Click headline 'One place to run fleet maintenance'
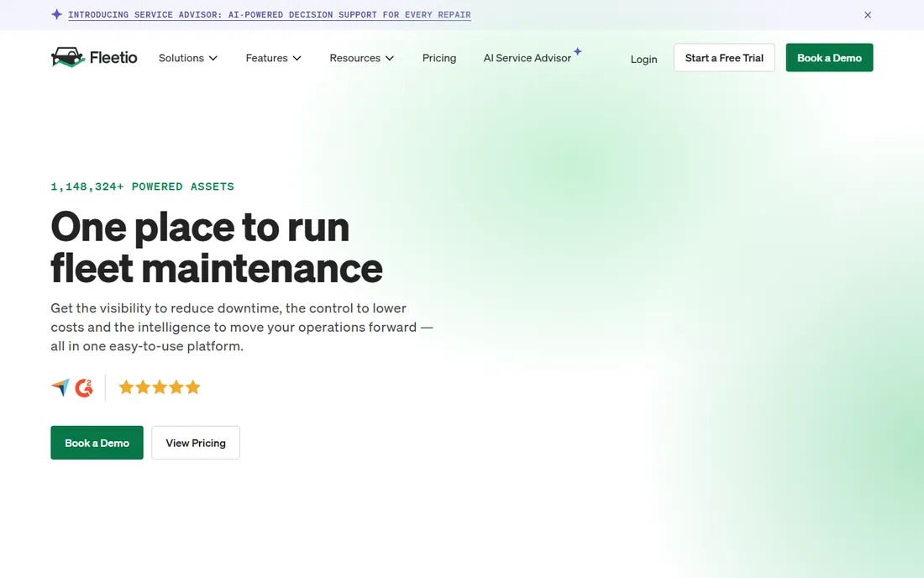924x578 pixels. coord(216,248)
